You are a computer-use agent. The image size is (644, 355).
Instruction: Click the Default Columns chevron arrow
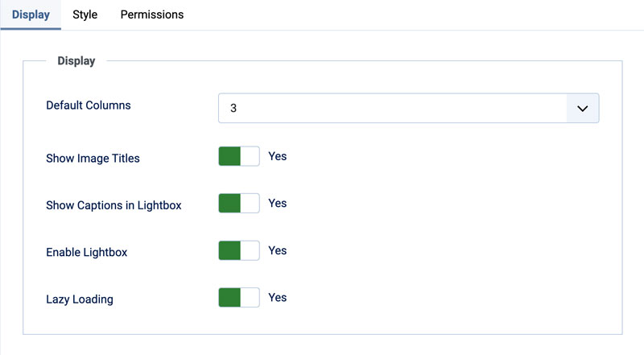click(583, 108)
